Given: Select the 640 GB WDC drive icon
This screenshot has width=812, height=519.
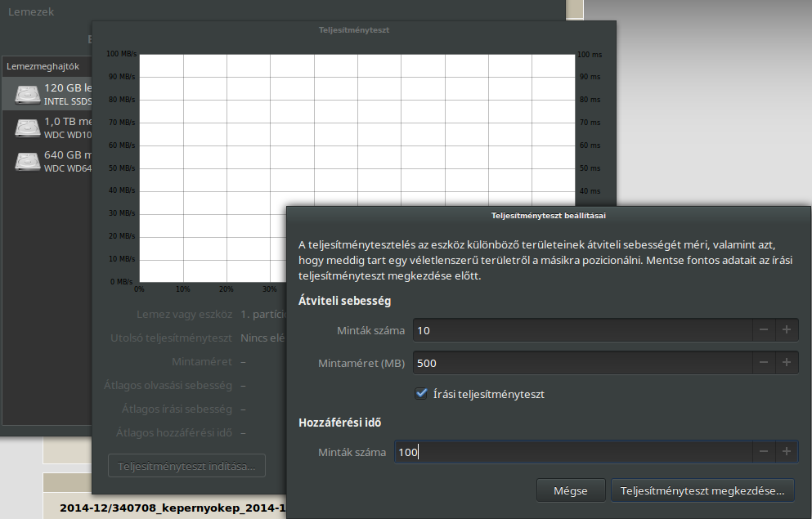Looking at the screenshot, I should point(28,161).
